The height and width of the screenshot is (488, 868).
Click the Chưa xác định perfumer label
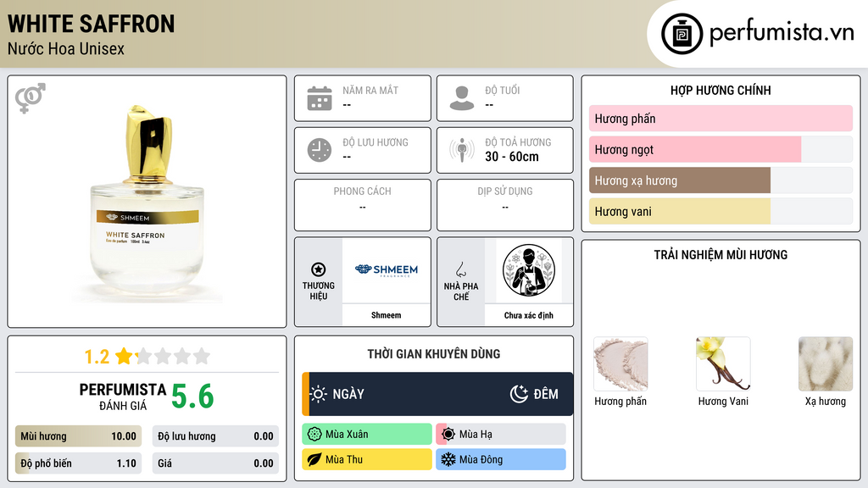[529, 315]
